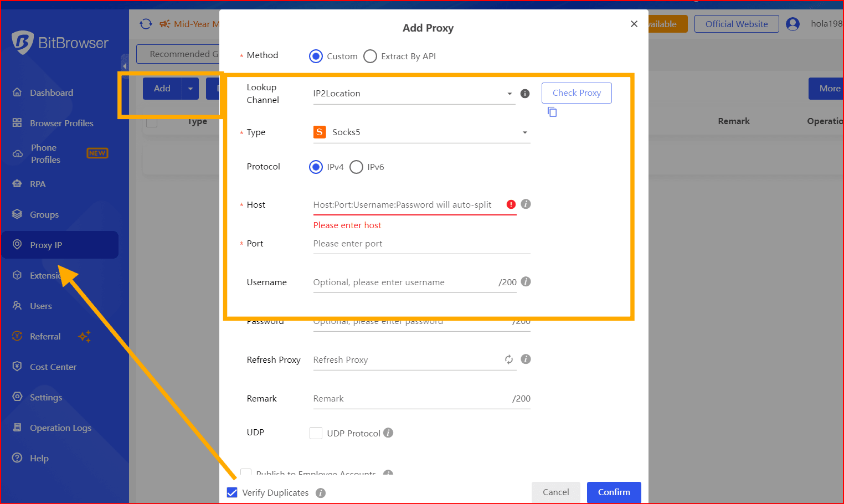Image resolution: width=844 pixels, height=504 pixels.
Task: Click the More button
Action: pos(826,89)
